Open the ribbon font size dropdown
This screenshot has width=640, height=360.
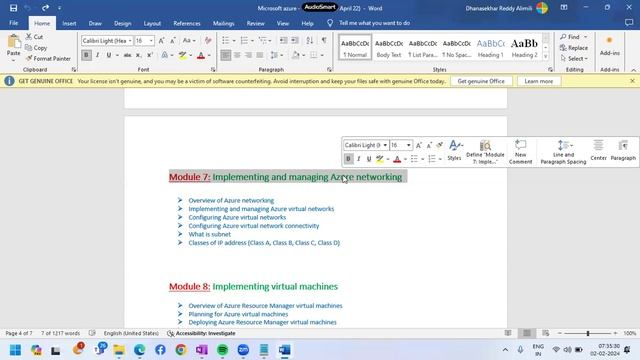(x=151, y=41)
